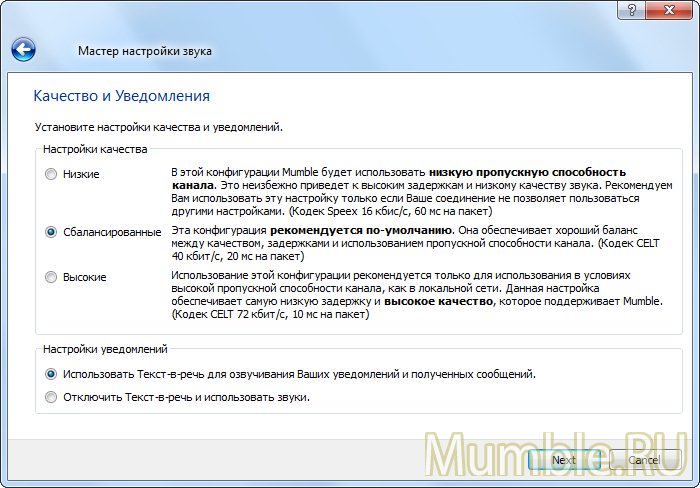
Task: Click the Мастер настройки звука title text
Action: (x=144, y=51)
